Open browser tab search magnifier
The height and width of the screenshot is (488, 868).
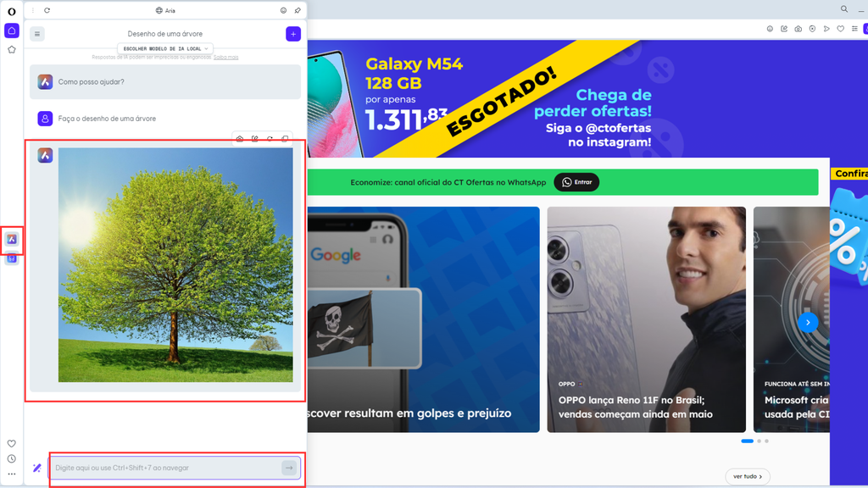coord(844,8)
